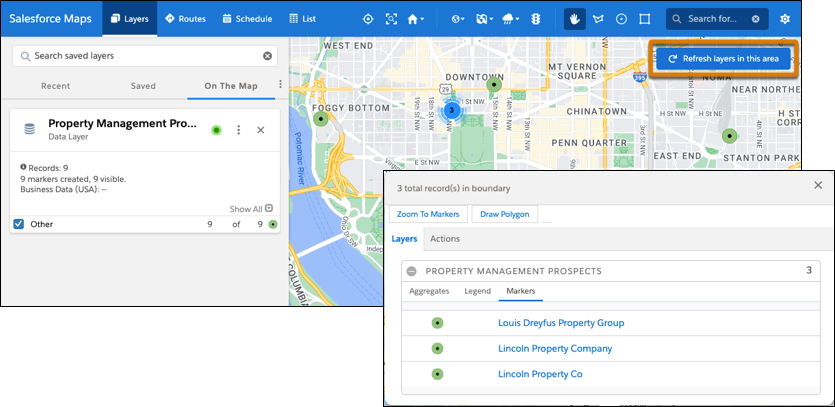Switch to the On The Map tab
The width and height of the screenshot is (835, 407).
pyautogui.click(x=231, y=86)
